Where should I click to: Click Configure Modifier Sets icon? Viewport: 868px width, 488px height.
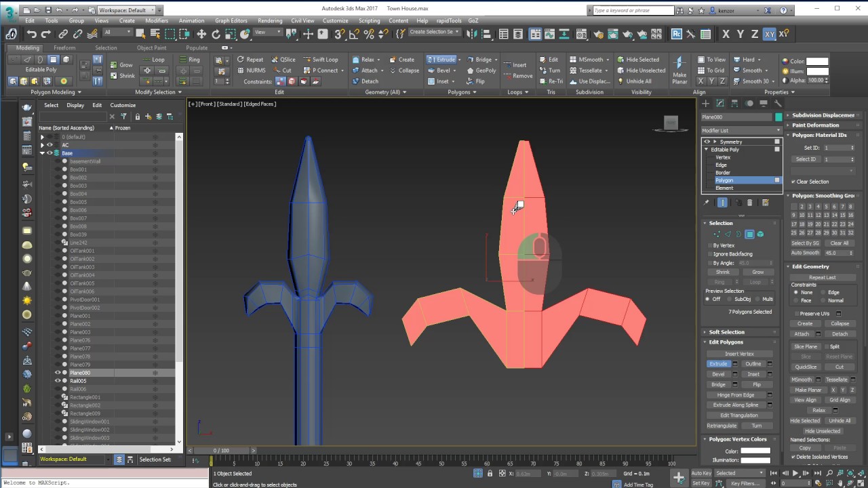click(x=765, y=203)
